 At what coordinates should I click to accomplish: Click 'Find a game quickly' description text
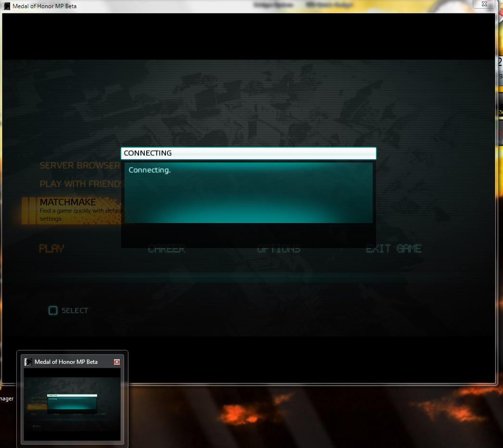pyautogui.click(x=81, y=214)
